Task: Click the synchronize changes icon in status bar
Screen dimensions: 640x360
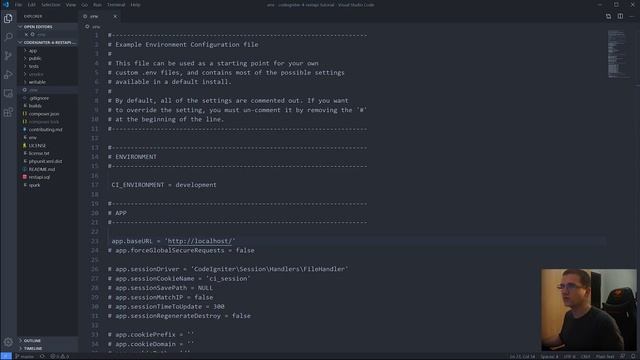Action: [42, 356]
